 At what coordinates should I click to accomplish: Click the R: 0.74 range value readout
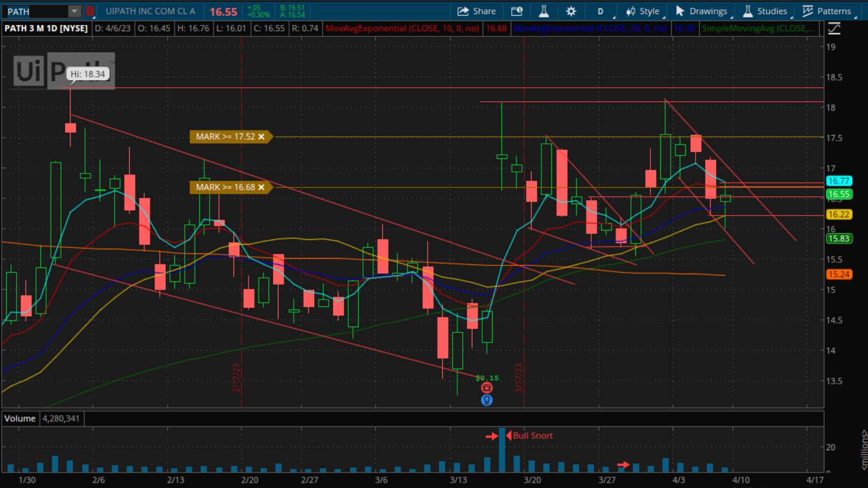click(x=305, y=28)
